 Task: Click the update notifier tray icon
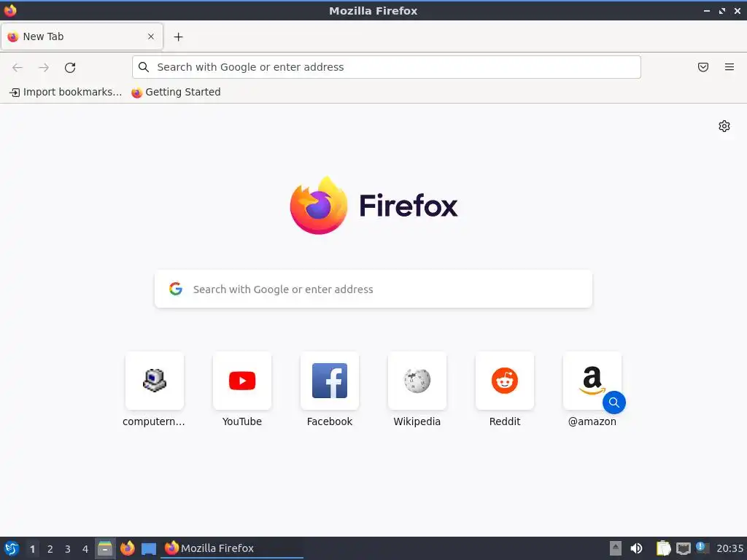pos(703,548)
